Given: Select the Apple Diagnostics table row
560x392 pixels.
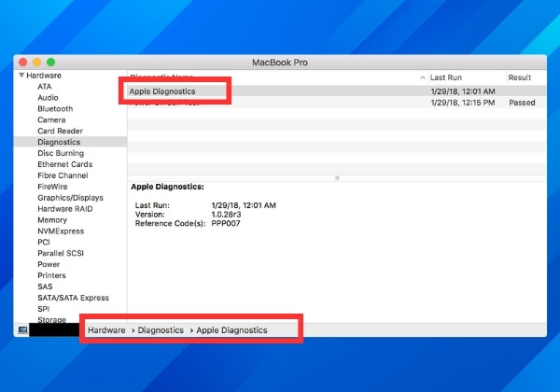Looking at the screenshot, I should click(x=336, y=91).
